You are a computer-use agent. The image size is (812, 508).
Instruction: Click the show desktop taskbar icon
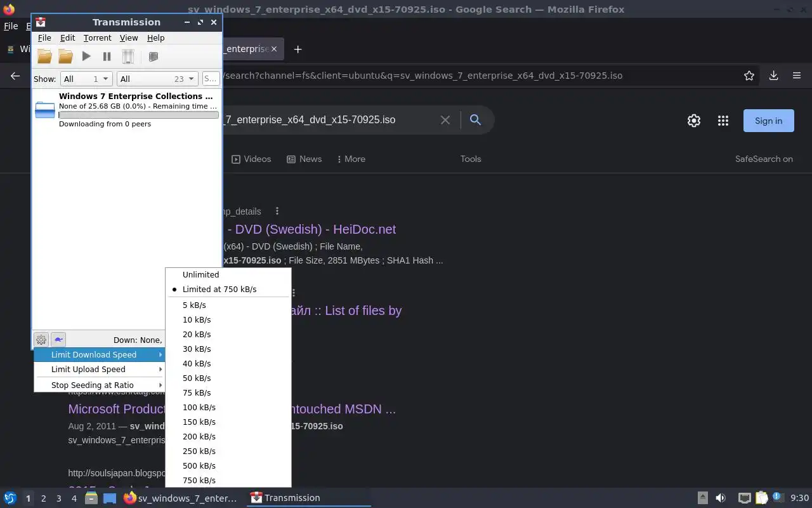(110, 498)
